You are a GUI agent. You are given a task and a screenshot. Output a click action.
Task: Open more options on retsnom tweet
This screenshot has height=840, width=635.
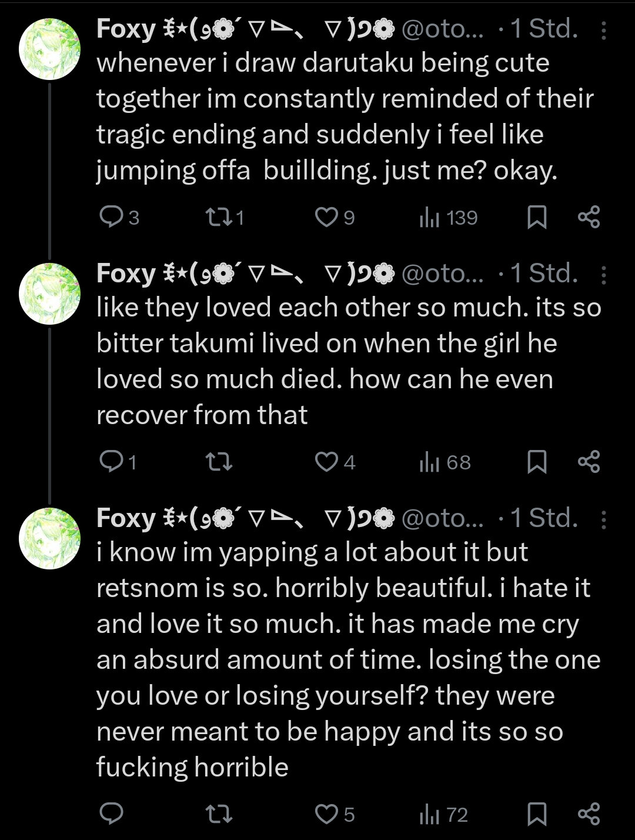click(x=604, y=519)
